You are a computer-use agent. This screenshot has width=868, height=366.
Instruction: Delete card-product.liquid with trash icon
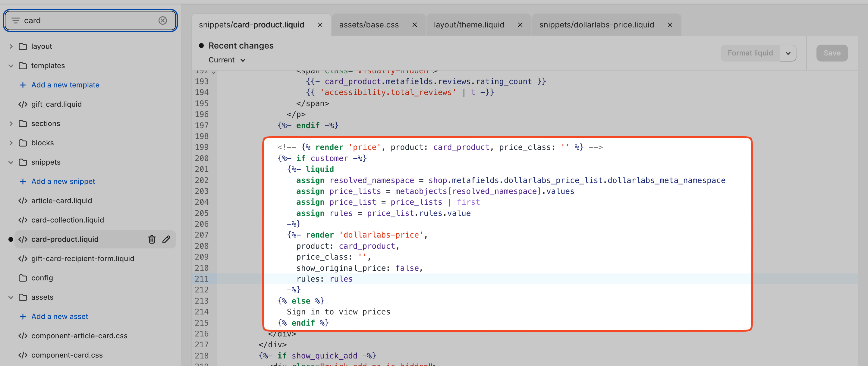[152, 239]
